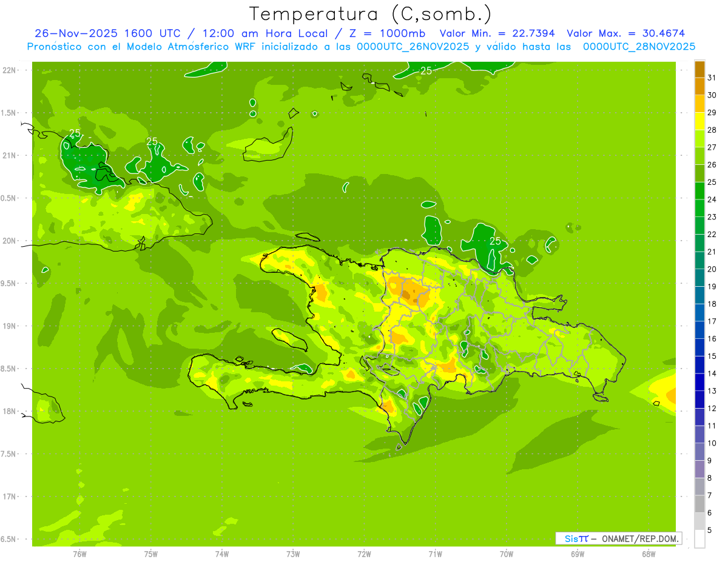Viewport: 728px width, 562px height.
Task: Click '0000UTC_28NOV2025' valid-until text
Action: [639, 47]
